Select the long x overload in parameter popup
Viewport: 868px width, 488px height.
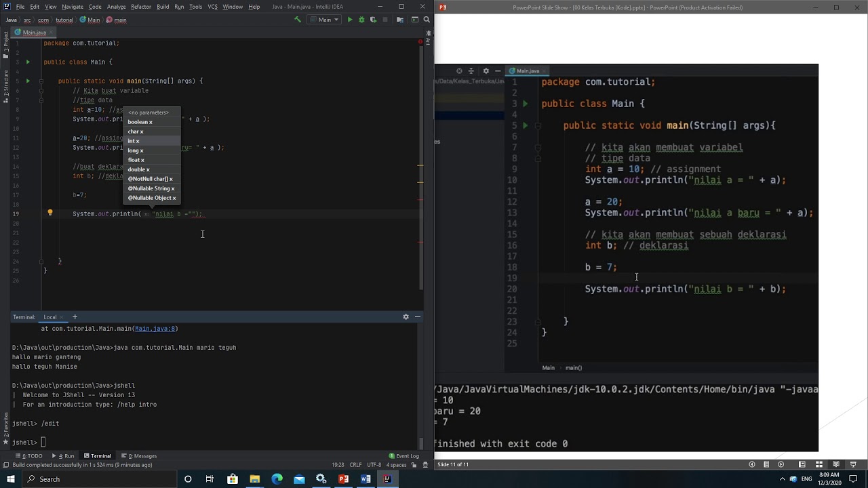tap(152, 150)
